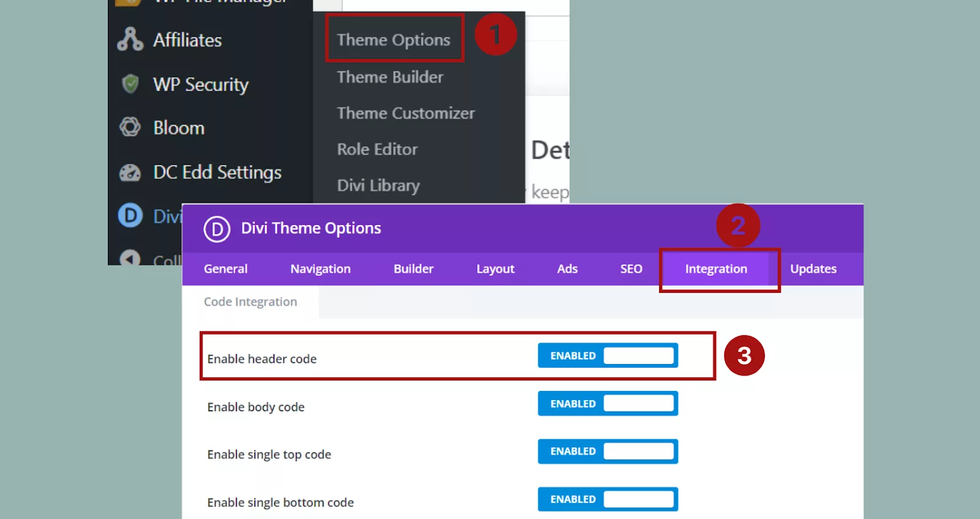Select Theme Builder from Divi submenu
Viewport: 980px width, 519px height.
pyautogui.click(x=390, y=77)
